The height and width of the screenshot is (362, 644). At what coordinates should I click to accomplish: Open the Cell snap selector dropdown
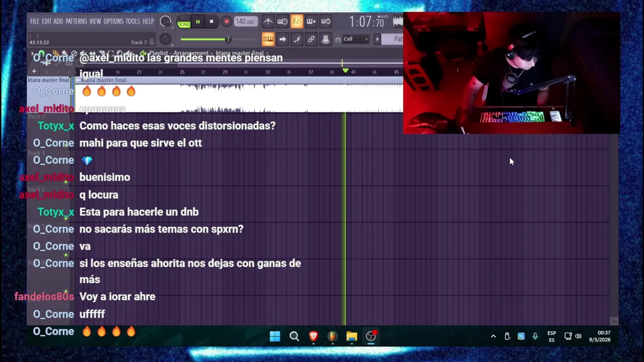coord(355,39)
